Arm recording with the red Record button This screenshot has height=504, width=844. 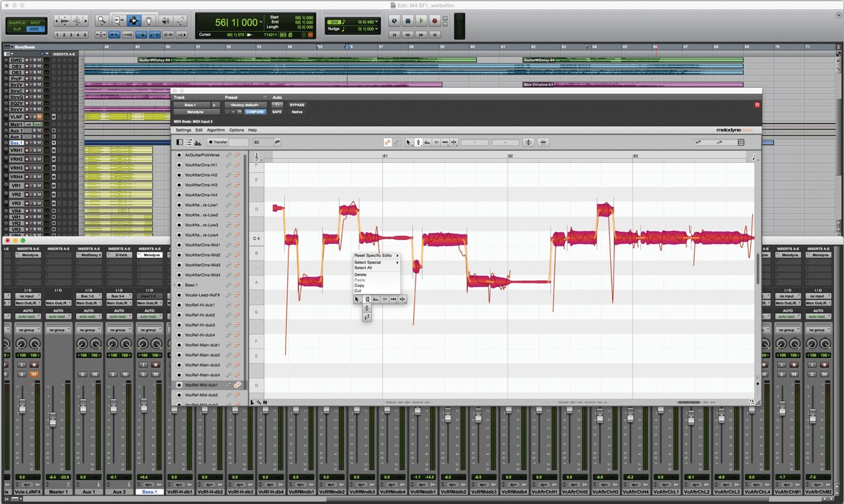coord(434,21)
